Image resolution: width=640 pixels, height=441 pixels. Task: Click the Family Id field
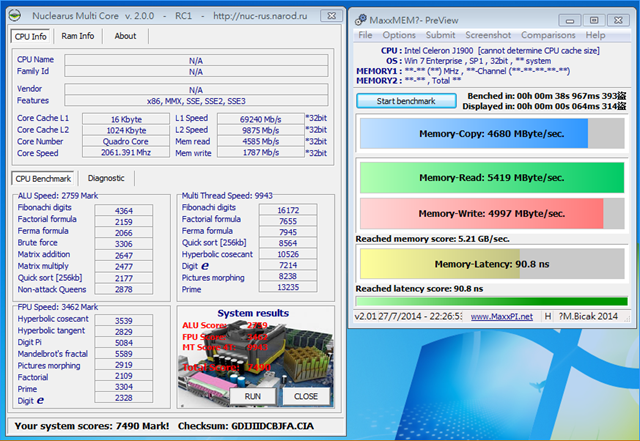[x=196, y=71]
